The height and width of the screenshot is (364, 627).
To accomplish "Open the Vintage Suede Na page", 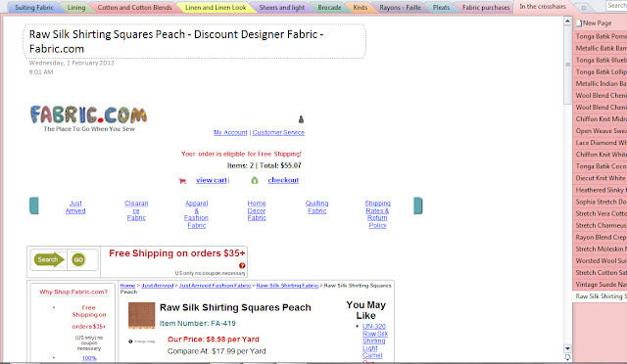I will [x=601, y=285].
